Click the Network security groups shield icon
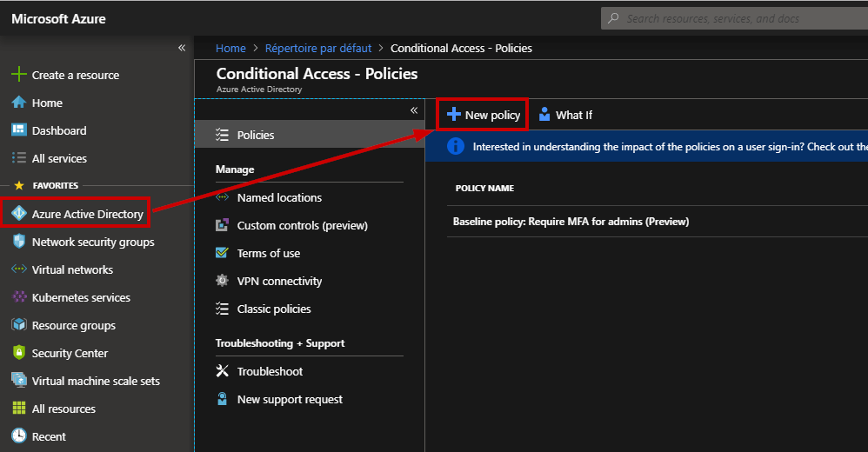868x452 pixels. pos(19,242)
